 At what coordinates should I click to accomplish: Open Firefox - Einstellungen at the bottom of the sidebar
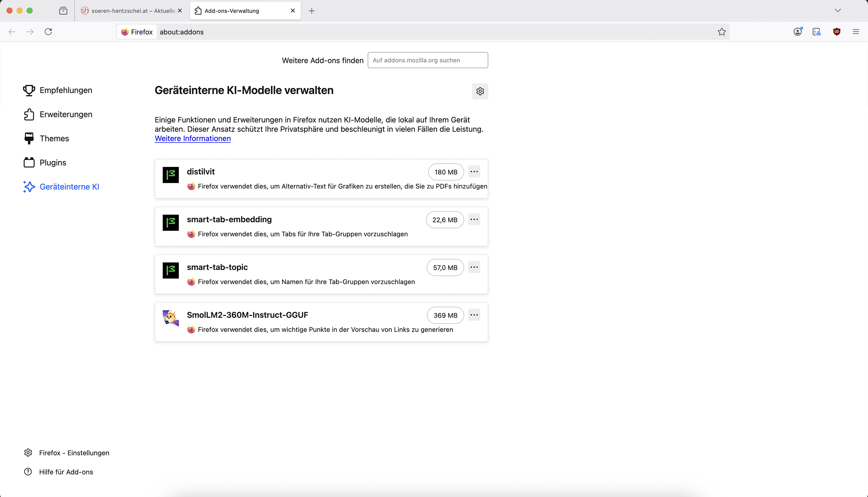coord(67,453)
